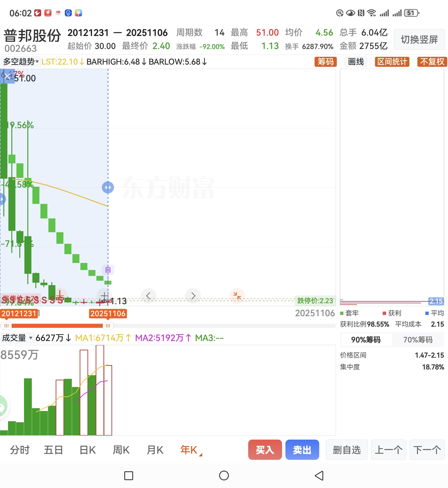Click the right arrow chart scroll button
Image resolution: width=448 pixels, height=488 pixels.
tap(193, 296)
